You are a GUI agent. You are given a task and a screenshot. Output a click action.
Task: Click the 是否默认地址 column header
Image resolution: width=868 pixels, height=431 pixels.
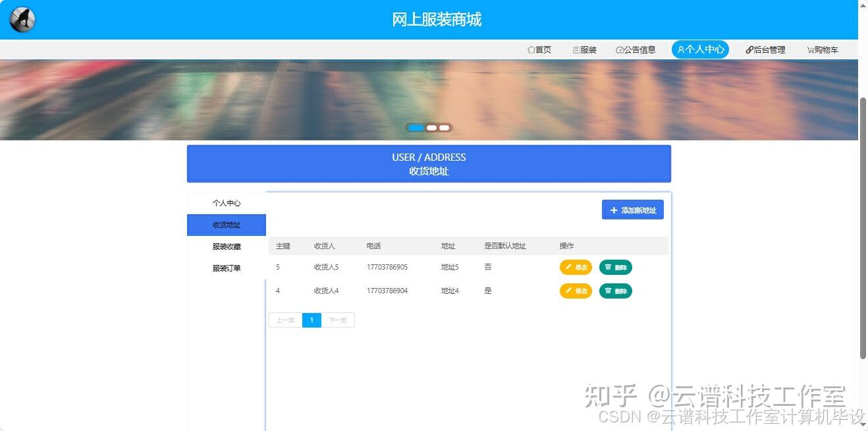click(505, 246)
